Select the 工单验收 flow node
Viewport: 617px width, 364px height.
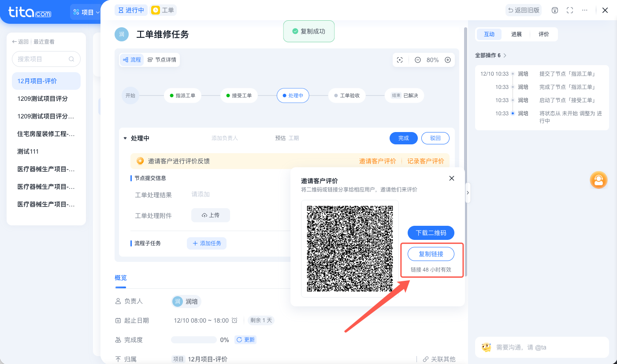(347, 96)
